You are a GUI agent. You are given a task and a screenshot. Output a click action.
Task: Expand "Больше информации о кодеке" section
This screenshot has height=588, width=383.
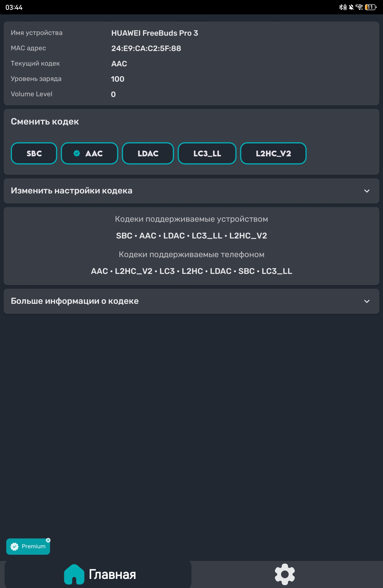tap(191, 301)
